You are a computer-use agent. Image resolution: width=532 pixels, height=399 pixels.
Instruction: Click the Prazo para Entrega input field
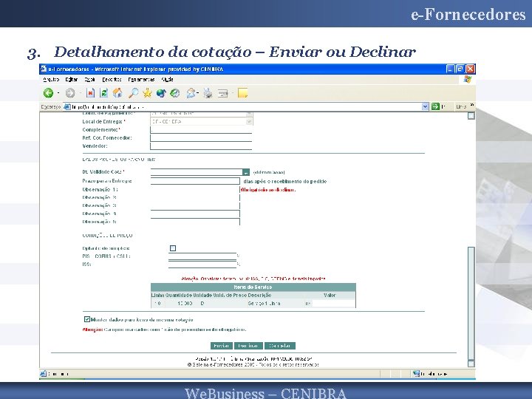pos(195,181)
